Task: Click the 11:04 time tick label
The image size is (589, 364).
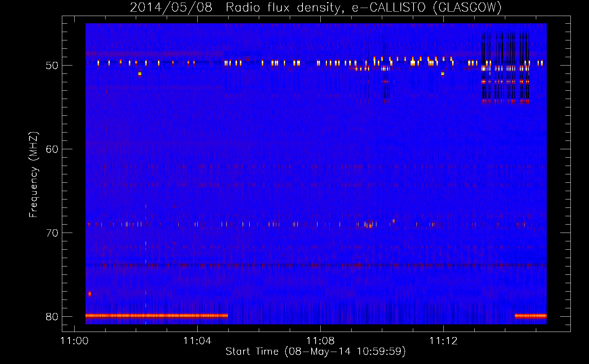Action: 197,341
